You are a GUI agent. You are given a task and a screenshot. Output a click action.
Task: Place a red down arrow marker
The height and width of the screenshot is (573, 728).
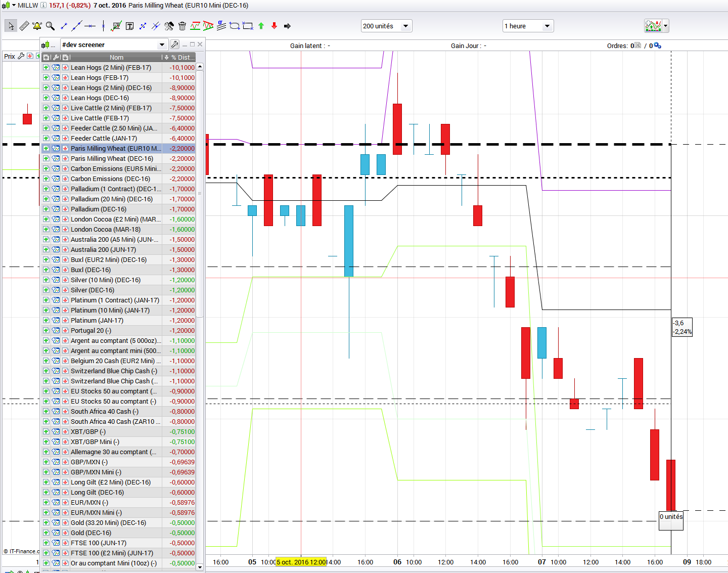coord(274,26)
